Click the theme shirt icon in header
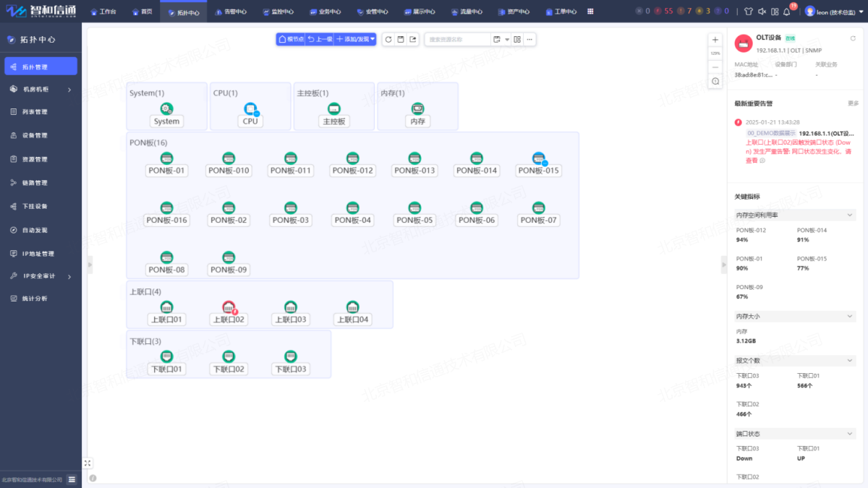 click(x=749, y=12)
